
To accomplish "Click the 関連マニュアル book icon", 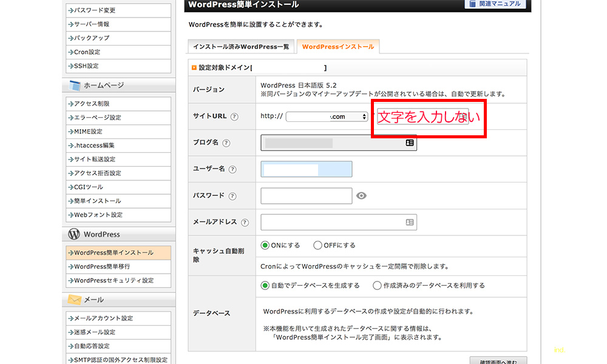I will [x=472, y=4].
